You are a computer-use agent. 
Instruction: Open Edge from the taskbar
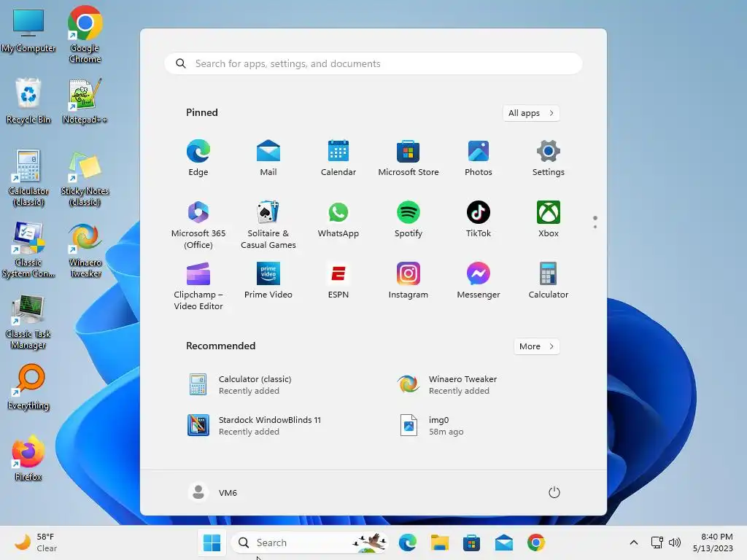(407, 542)
